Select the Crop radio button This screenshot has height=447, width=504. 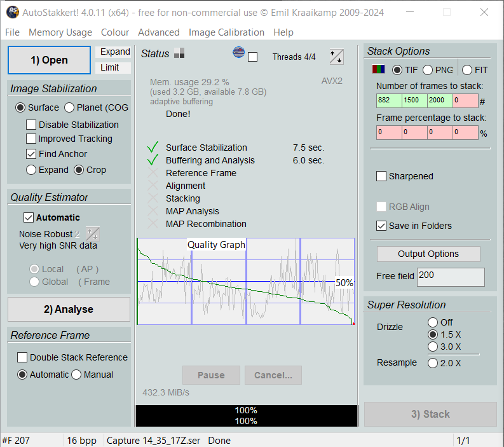[79, 170]
